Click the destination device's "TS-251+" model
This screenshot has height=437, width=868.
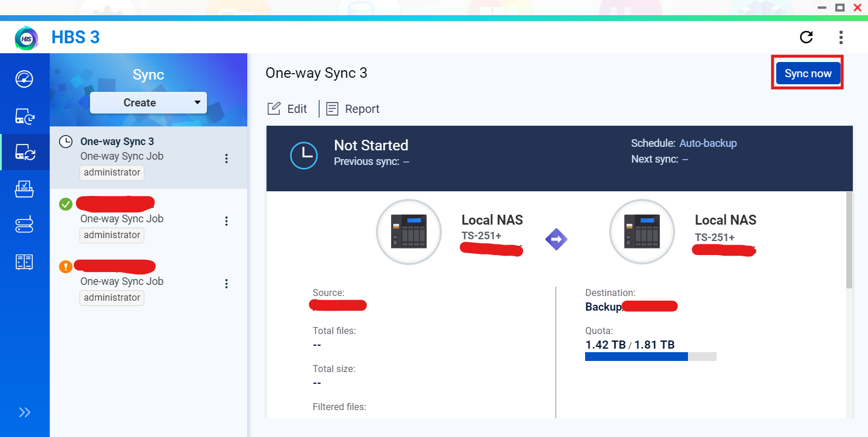pyautogui.click(x=715, y=237)
